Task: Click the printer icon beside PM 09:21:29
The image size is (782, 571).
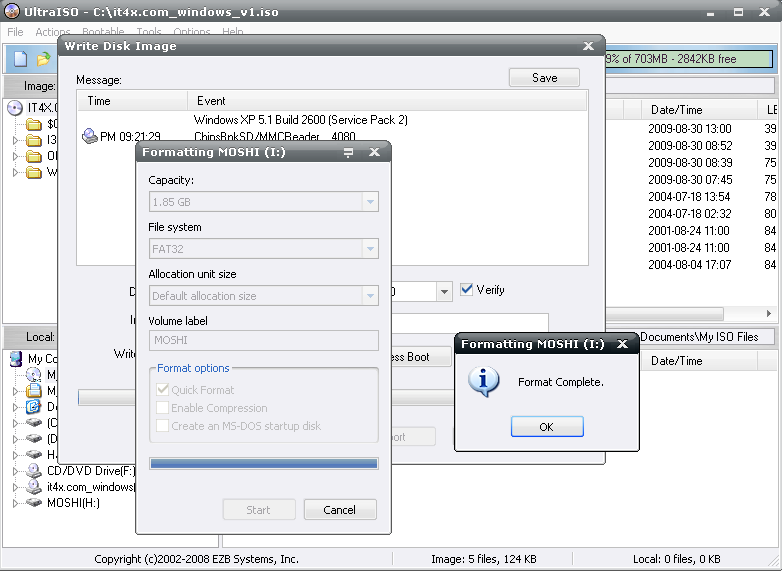Action: coord(89,136)
